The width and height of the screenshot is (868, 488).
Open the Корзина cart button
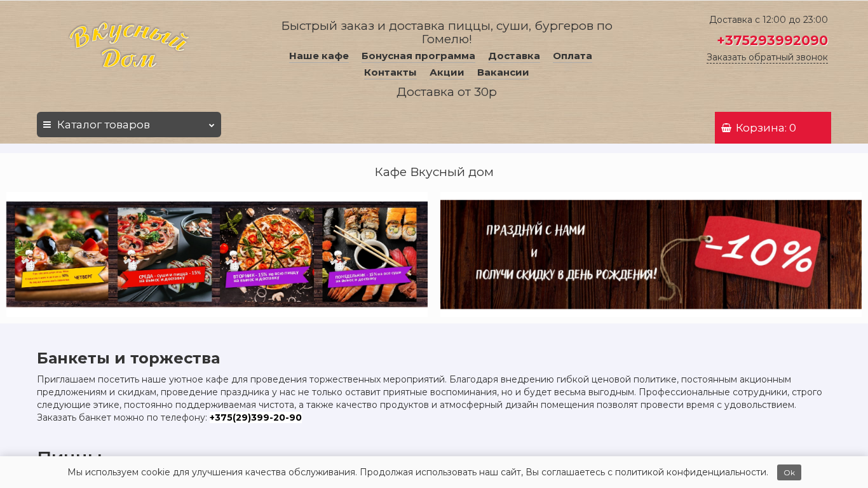tap(773, 128)
